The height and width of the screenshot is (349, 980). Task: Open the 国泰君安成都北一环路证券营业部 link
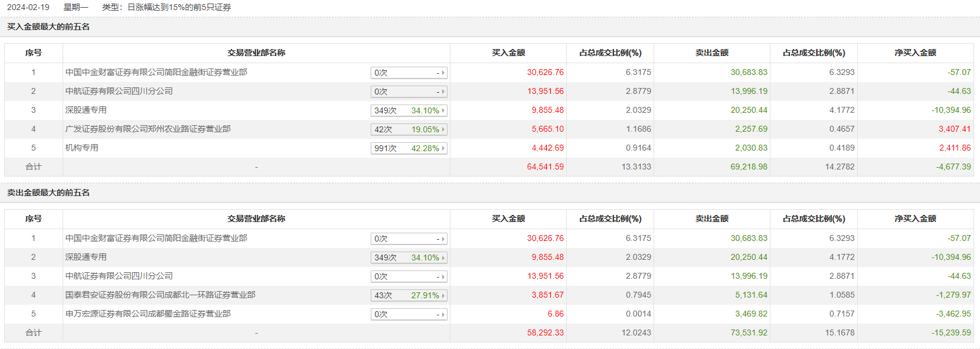[160, 295]
